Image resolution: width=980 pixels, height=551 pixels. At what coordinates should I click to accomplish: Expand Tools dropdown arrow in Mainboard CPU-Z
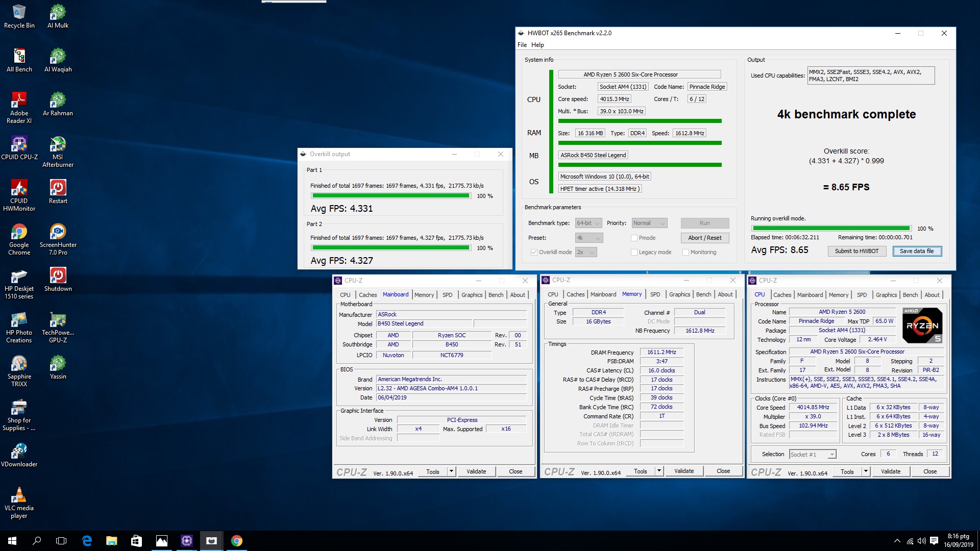451,471
